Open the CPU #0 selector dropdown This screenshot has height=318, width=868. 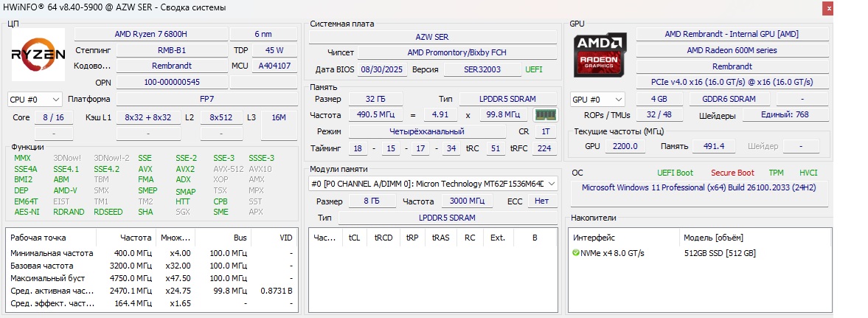point(35,99)
